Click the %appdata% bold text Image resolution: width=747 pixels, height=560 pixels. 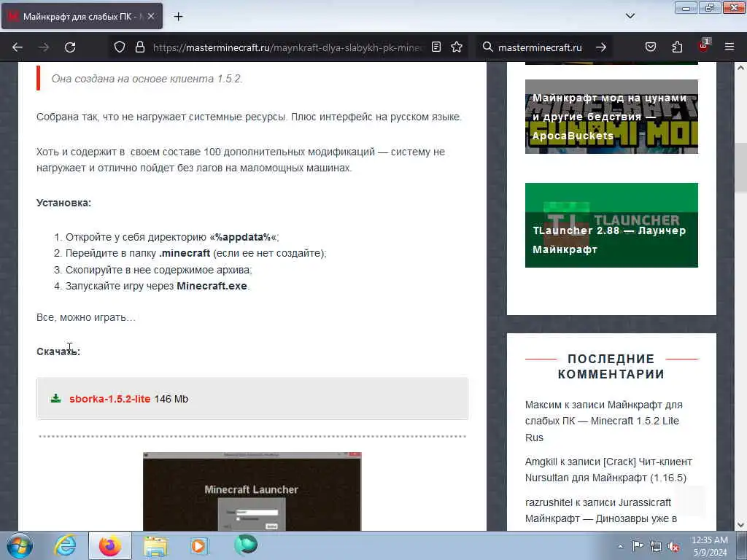(243, 237)
